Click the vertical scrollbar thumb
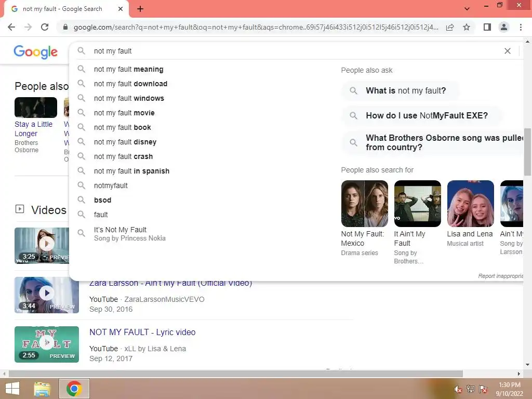This screenshot has height=399, width=532. click(528, 152)
